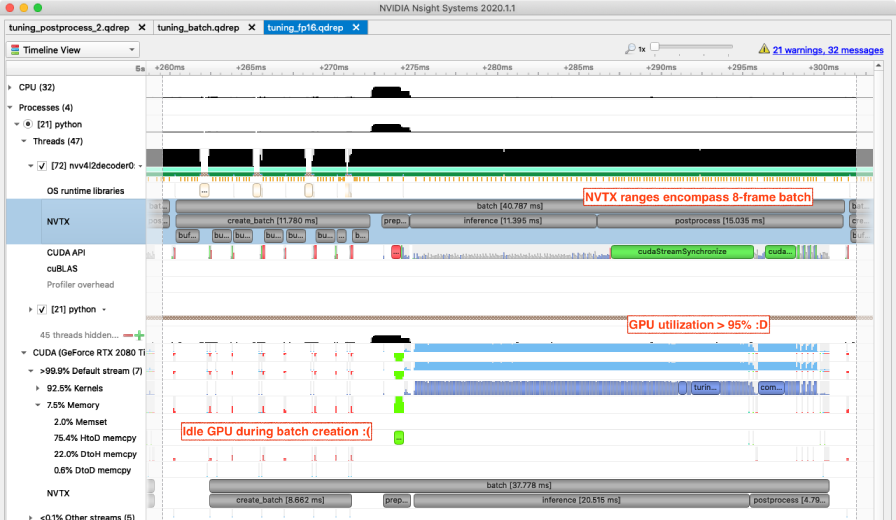Click the timeline scroll up arrow
The height and width of the screenshot is (520, 896).
[x=878, y=66]
